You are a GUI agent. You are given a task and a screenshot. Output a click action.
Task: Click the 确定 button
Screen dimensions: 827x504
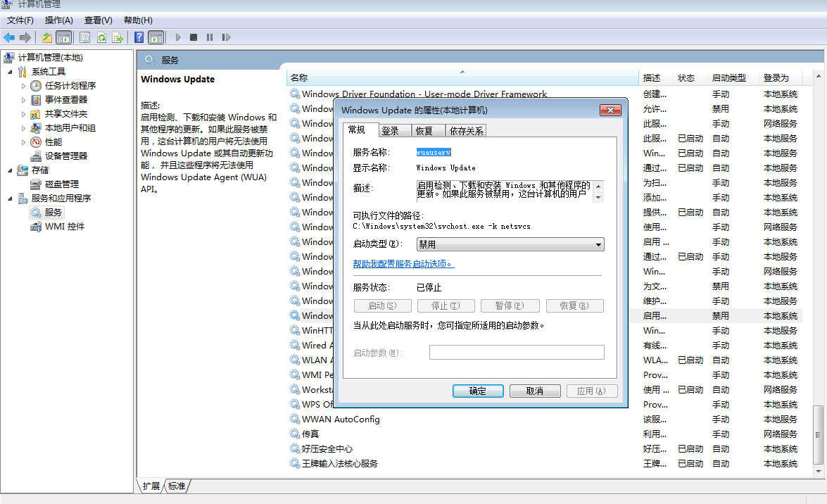click(478, 391)
